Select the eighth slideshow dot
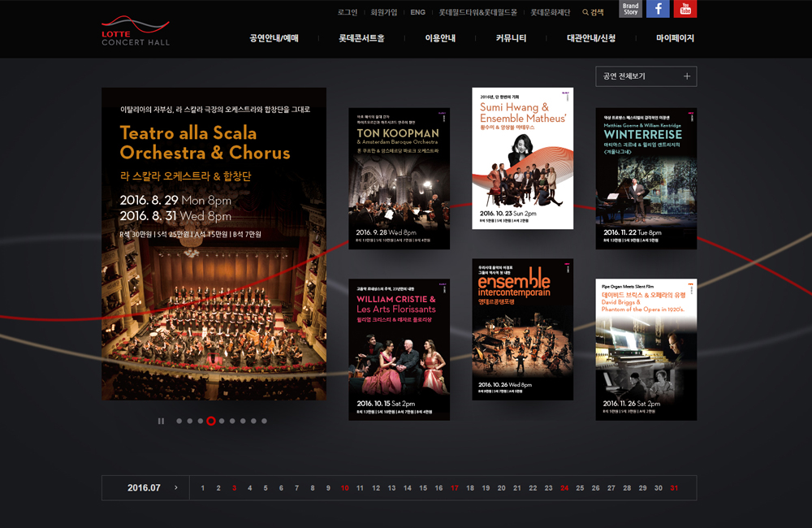Screen dimensions: 812x528 (253, 422)
